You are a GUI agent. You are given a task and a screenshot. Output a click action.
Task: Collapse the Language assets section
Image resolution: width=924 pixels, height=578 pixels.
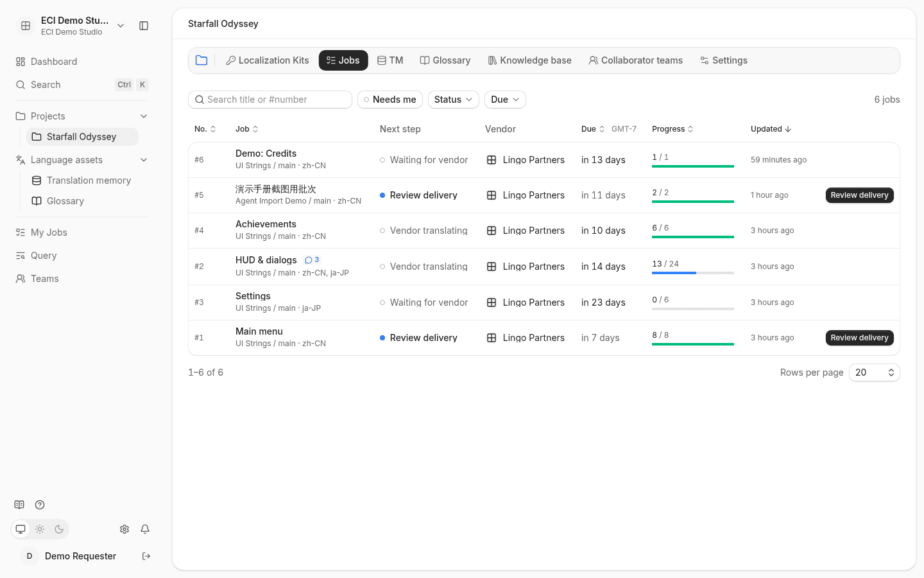[144, 160]
